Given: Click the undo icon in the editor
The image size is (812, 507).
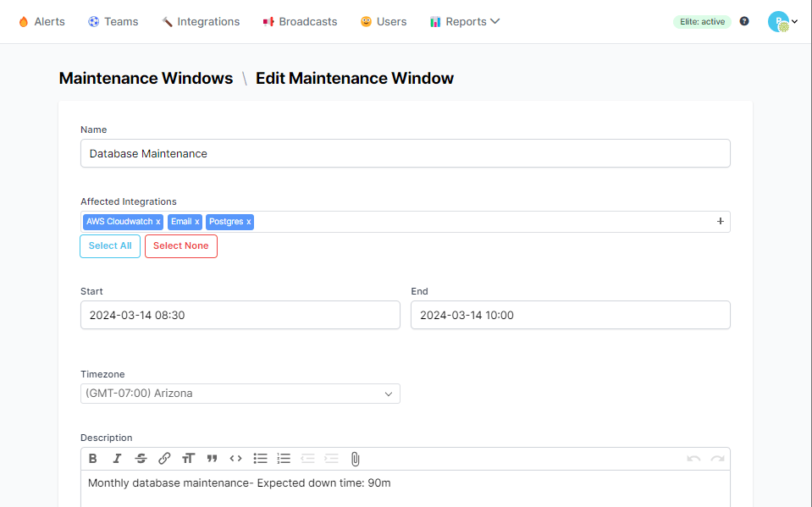Looking at the screenshot, I should pyautogui.click(x=693, y=458).
